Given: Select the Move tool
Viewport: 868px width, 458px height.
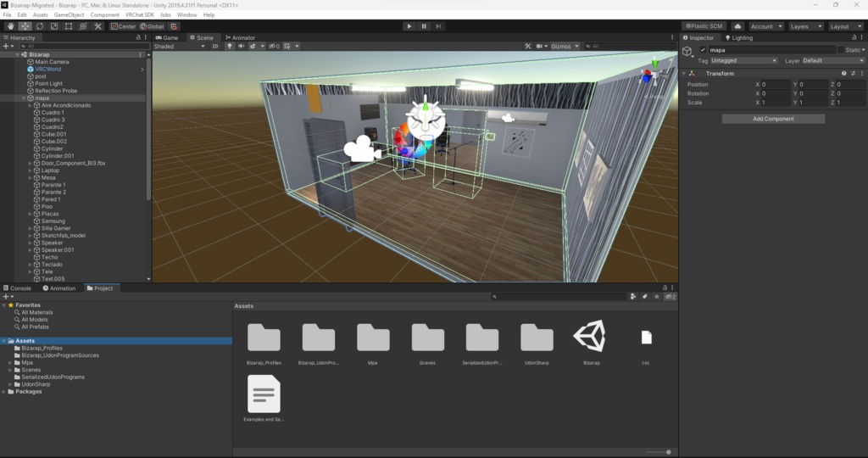Looking at the screenshot, I should click(25, 26).
